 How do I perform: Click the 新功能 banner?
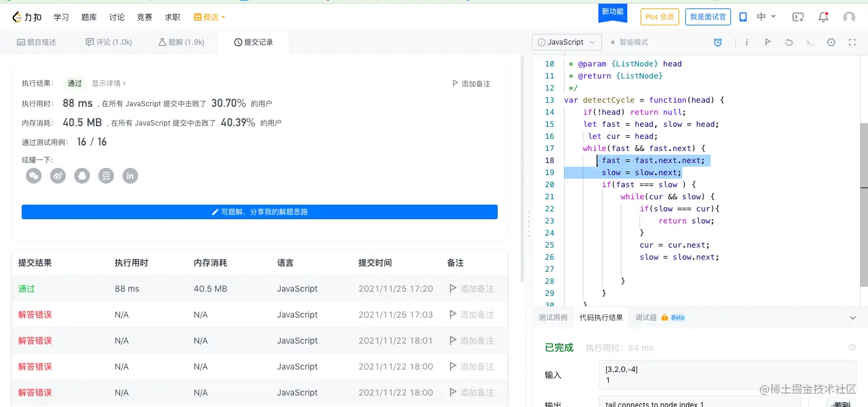(613, 12)
